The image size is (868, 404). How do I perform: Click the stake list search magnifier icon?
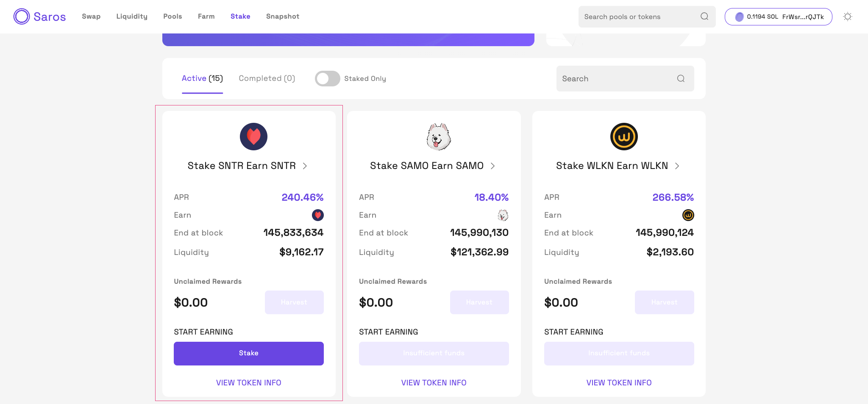(x=681, y=78)
